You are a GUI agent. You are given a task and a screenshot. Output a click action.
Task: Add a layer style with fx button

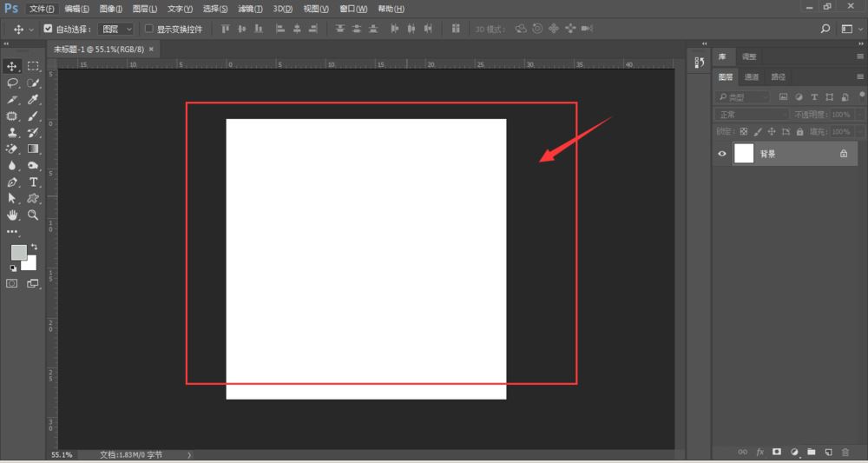point(760,452)
